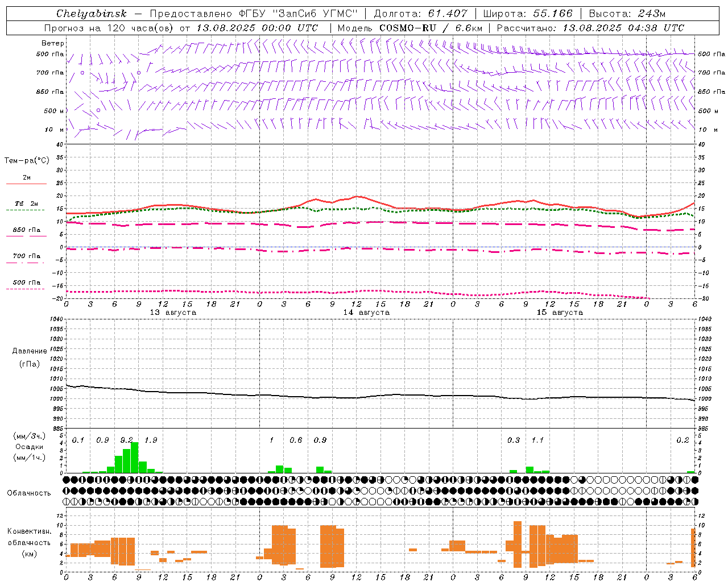Select the text Предоставлено ФГБУ "ЗапСиб УГМС"
728x582 pixels.
pos(253,14)
